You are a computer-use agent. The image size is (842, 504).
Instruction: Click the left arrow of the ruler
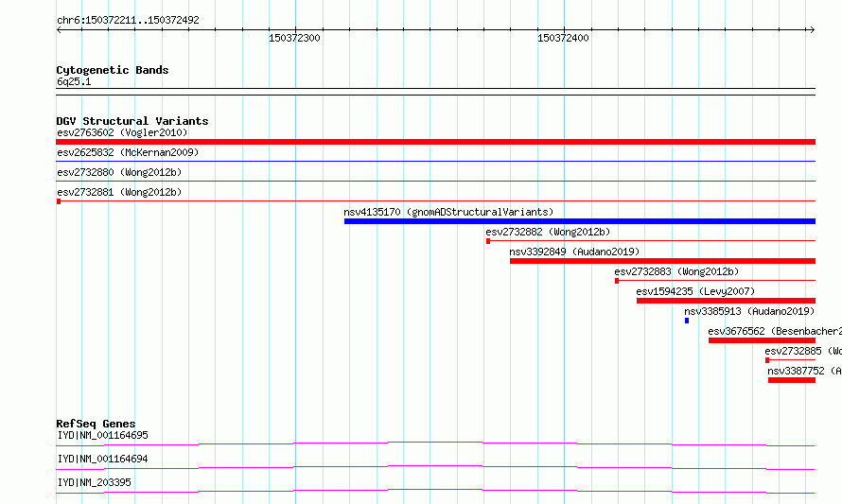click(x=59, y=30)
